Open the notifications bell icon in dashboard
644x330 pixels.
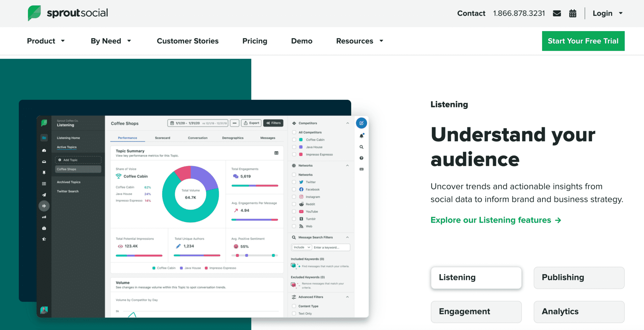(362, 136)
